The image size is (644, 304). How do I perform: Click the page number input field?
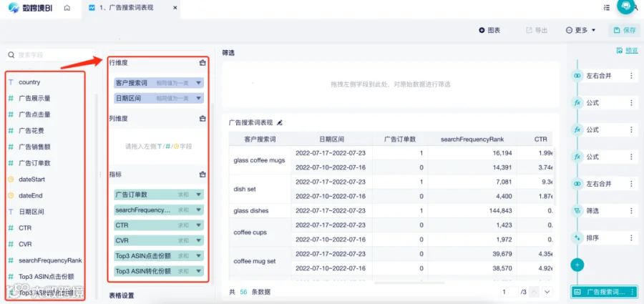[509, 292]
